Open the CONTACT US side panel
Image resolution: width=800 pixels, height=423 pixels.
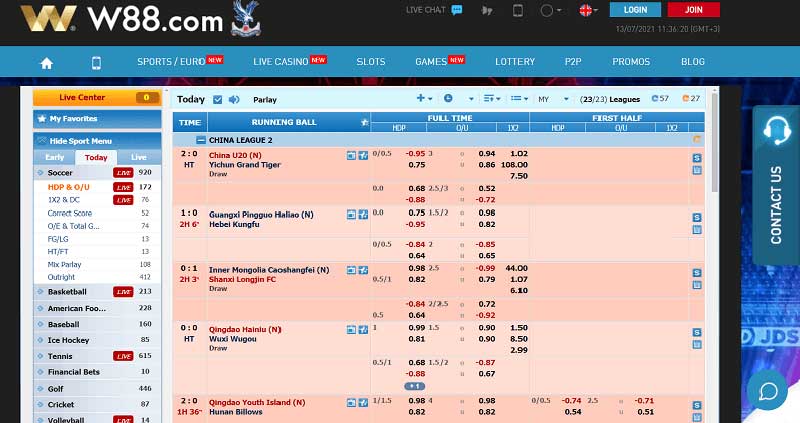[x=776, y=185]
